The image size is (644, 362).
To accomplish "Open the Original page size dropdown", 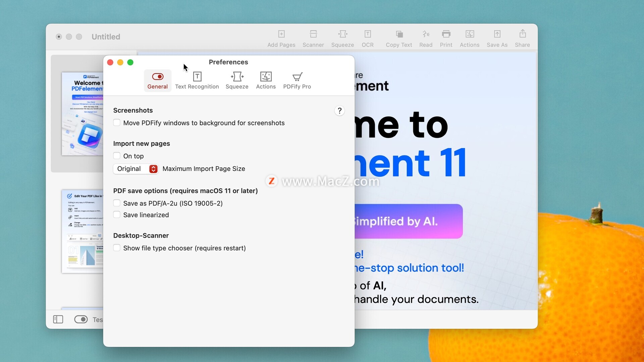I will (x=136, y=169).
